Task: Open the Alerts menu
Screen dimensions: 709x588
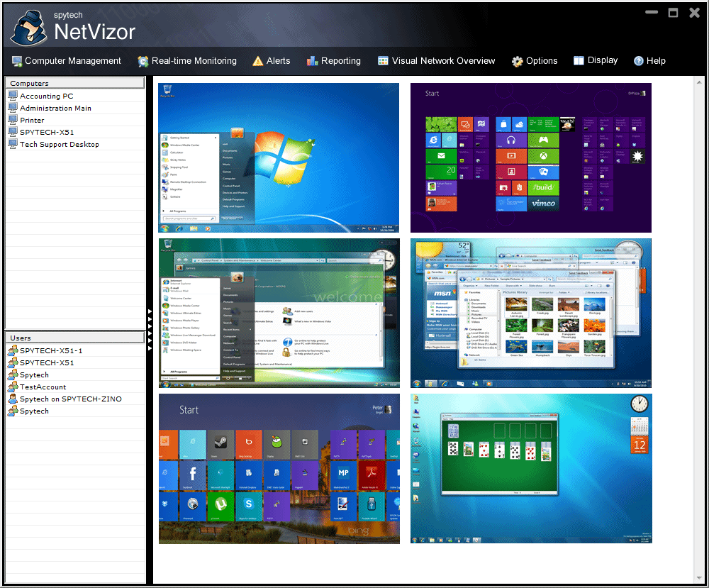Action: point(272,60)
